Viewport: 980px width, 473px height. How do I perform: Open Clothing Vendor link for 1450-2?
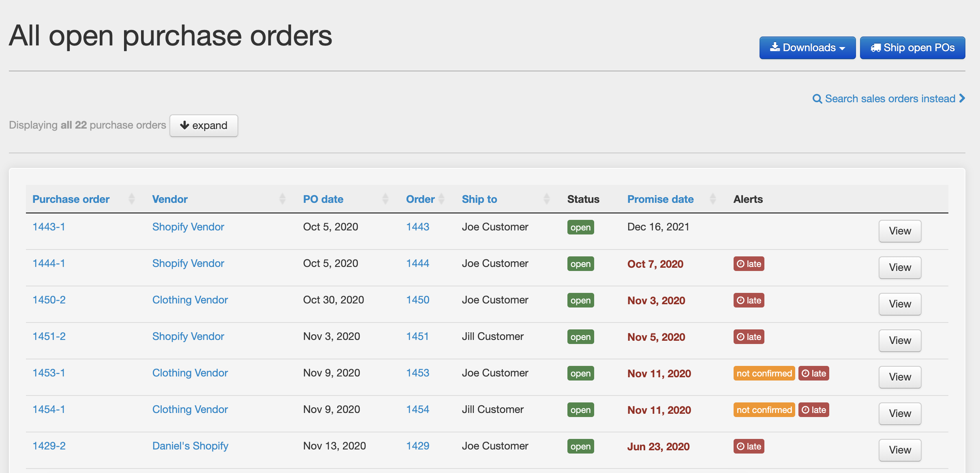tap(190, 300)
